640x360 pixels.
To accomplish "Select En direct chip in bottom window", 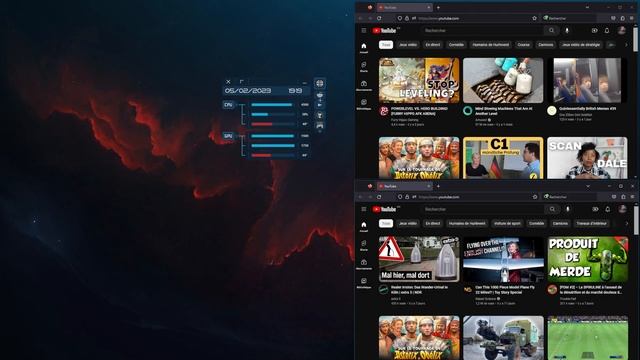I will pos(433,223).
